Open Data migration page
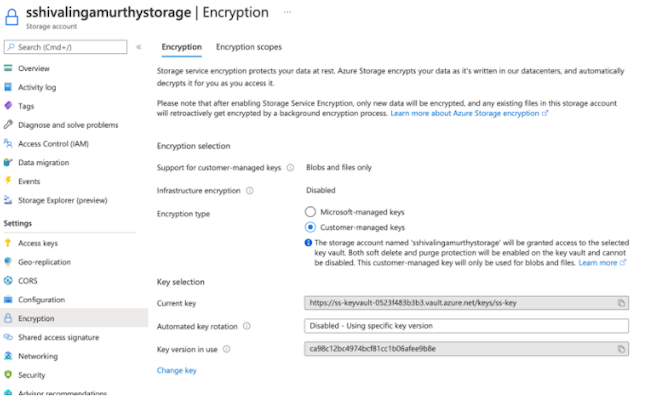 click(44, 162)
